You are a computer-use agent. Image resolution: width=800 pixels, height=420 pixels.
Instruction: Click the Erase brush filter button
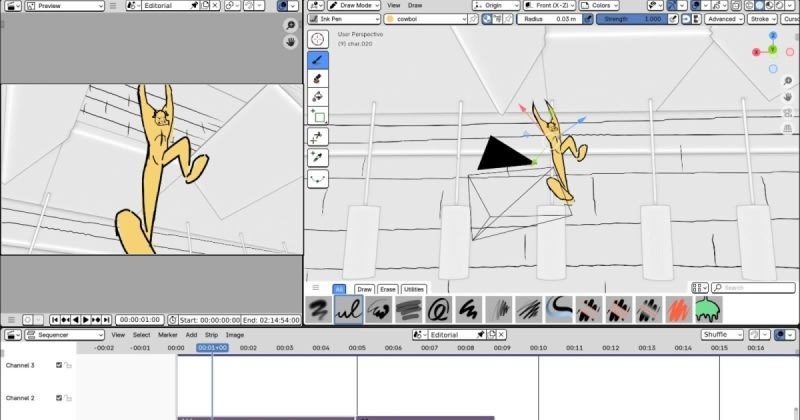[389, 289]
